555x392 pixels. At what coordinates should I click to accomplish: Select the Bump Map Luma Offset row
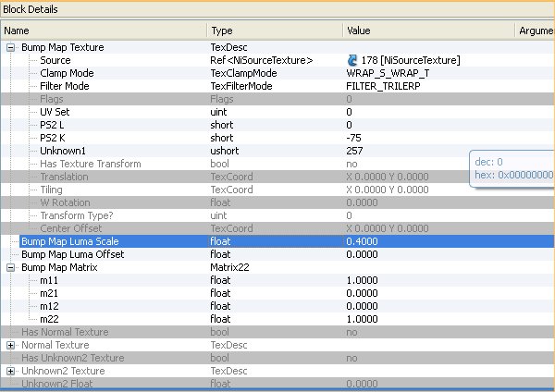tap(72, 254)
